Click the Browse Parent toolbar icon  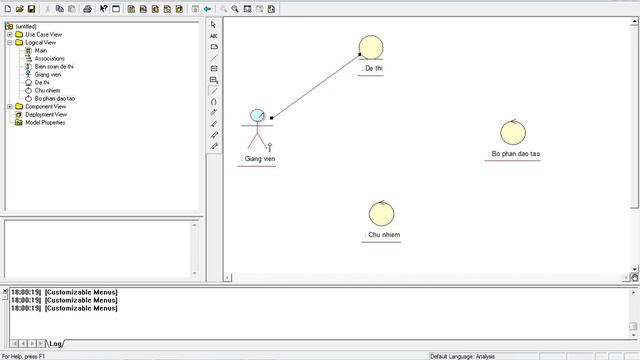click(x=195, y=9)
